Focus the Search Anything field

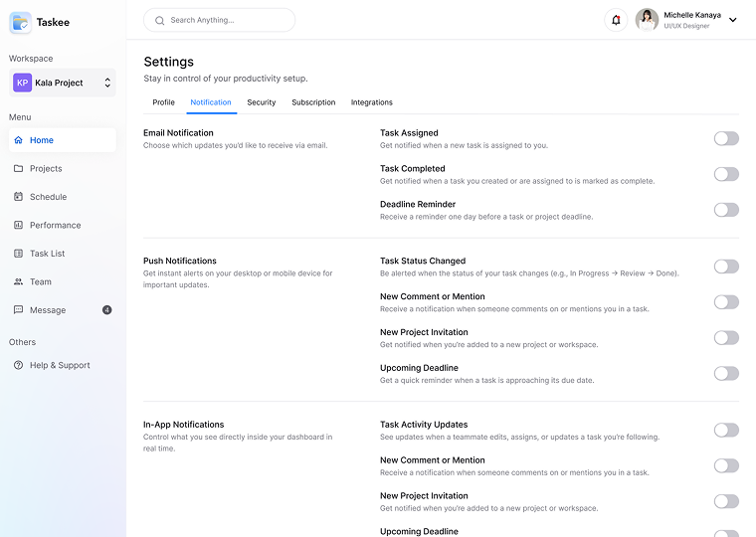tap(220, 20)
